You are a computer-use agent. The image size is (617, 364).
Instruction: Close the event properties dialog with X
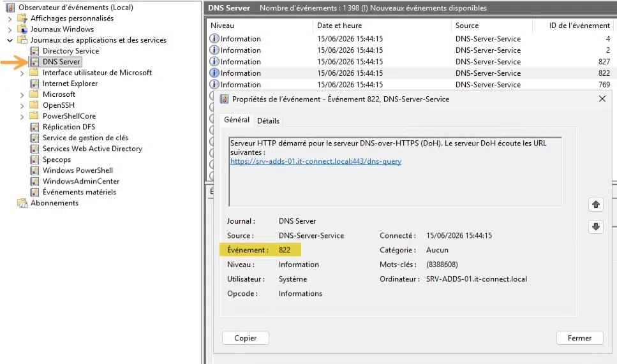tap(602, 99)
